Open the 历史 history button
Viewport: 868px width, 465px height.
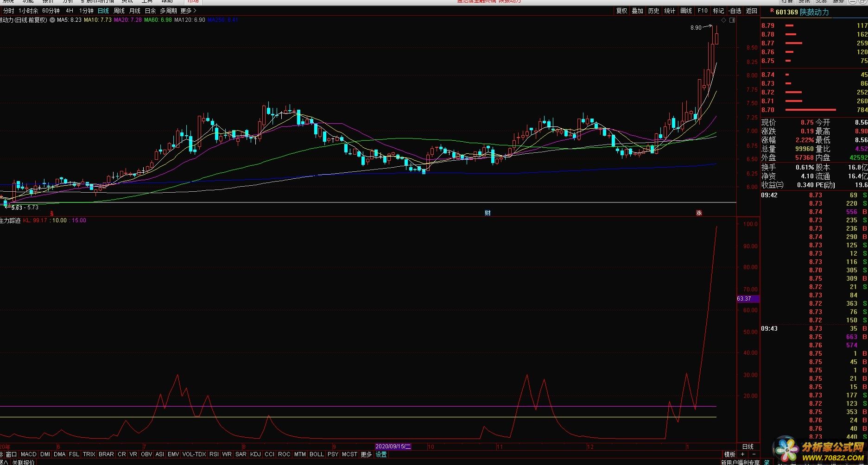(x=653, y=11)
